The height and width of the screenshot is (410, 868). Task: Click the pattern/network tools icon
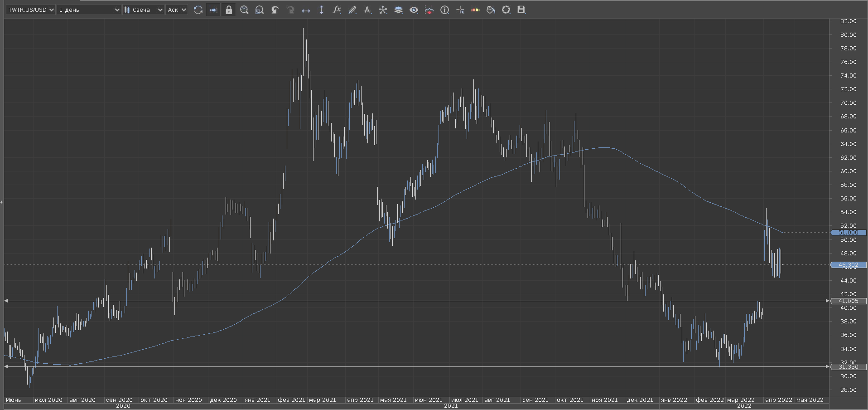[x=383, y=10]
